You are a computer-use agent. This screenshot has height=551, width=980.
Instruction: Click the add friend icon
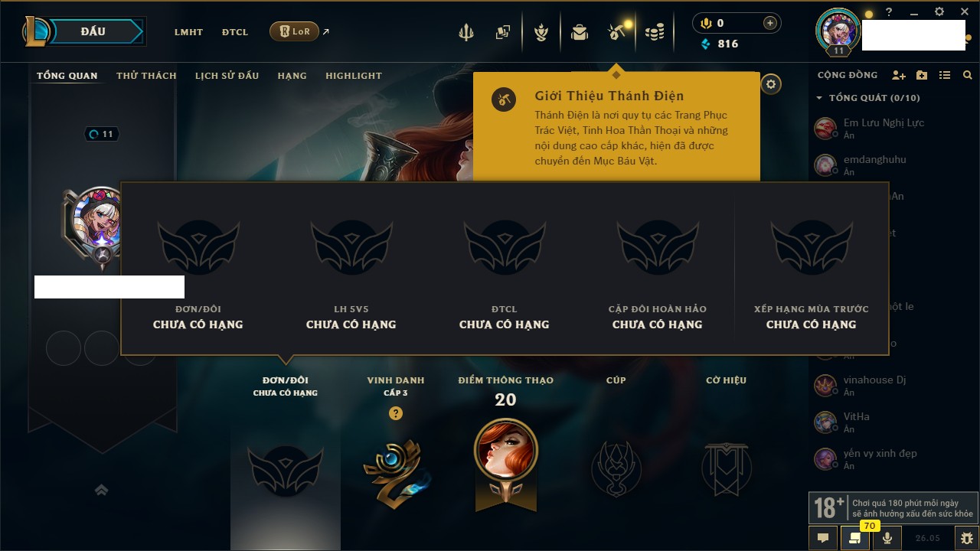899,75
